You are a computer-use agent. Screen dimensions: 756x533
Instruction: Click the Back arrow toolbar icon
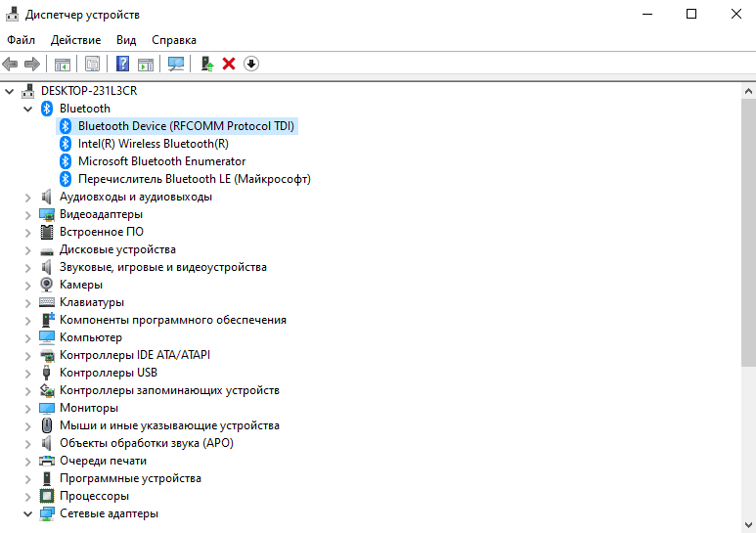click(x=10, y=64)
